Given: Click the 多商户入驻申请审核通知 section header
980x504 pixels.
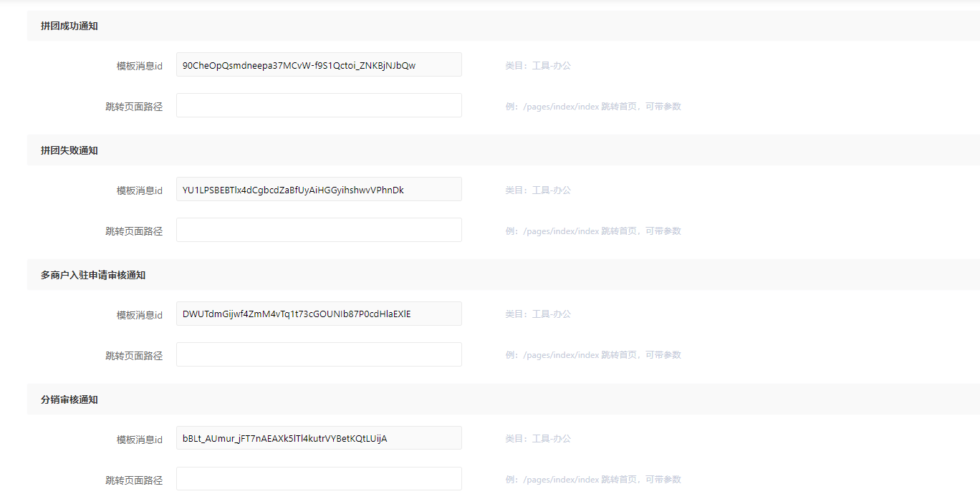Looking at the screenshot, I should (x=93, y=275).
